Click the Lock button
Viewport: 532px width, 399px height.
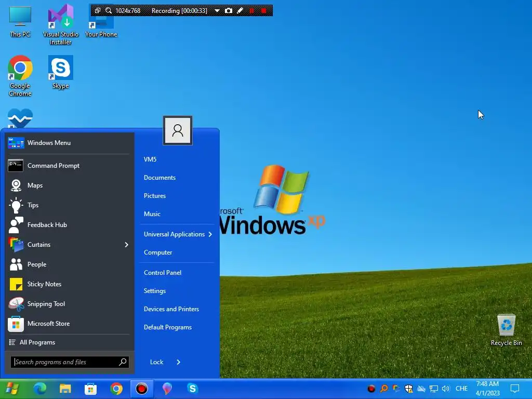click(x=157, y=362)
